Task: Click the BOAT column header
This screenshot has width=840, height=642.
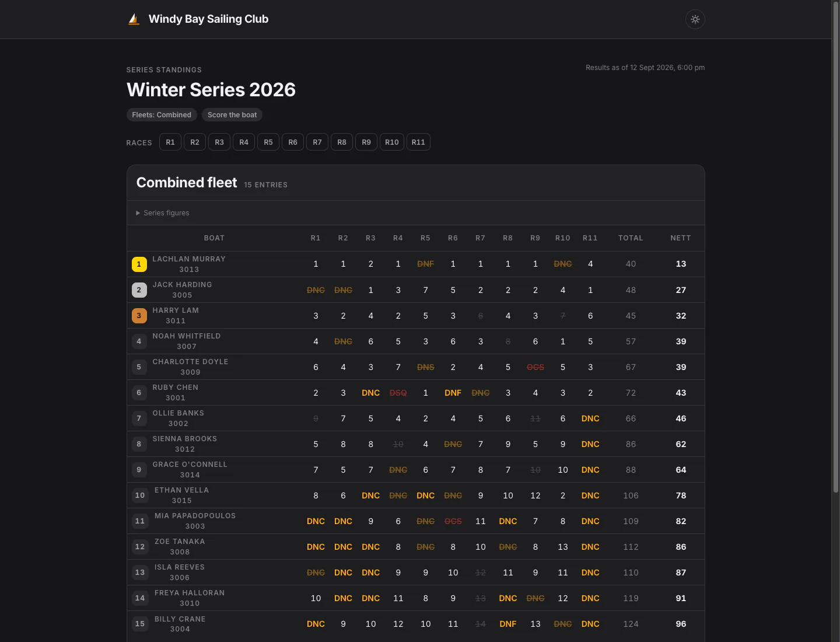Action: 214,238
